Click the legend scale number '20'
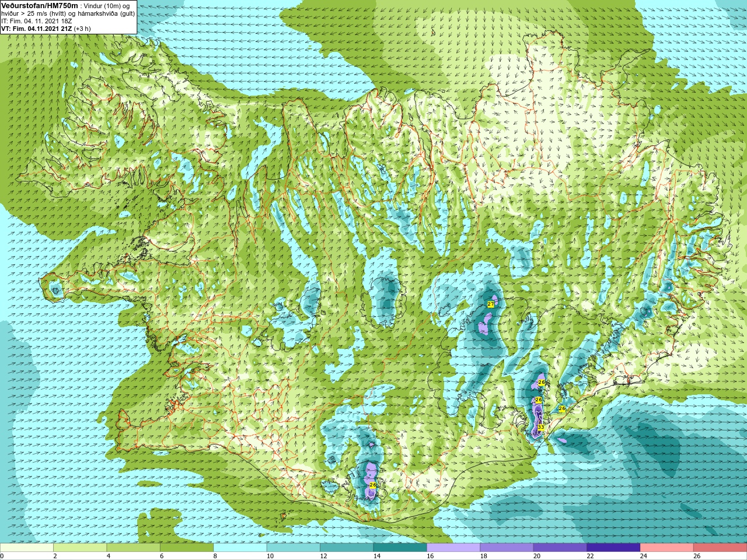 [537, 556]
